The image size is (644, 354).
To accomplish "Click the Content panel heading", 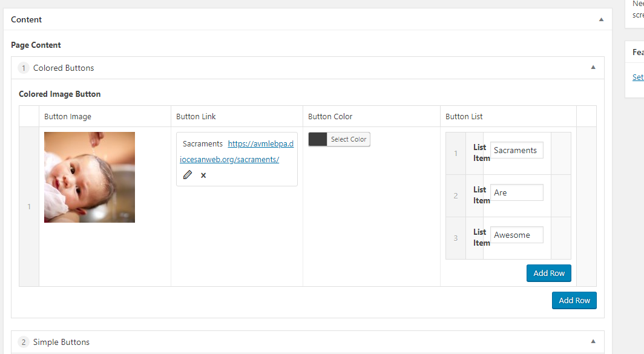I will (27, 19).
